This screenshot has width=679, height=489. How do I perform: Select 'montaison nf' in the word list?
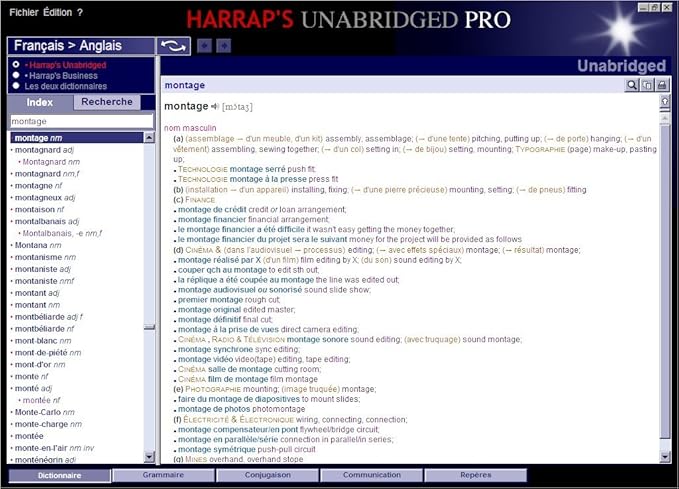click(x=39, y=209)
